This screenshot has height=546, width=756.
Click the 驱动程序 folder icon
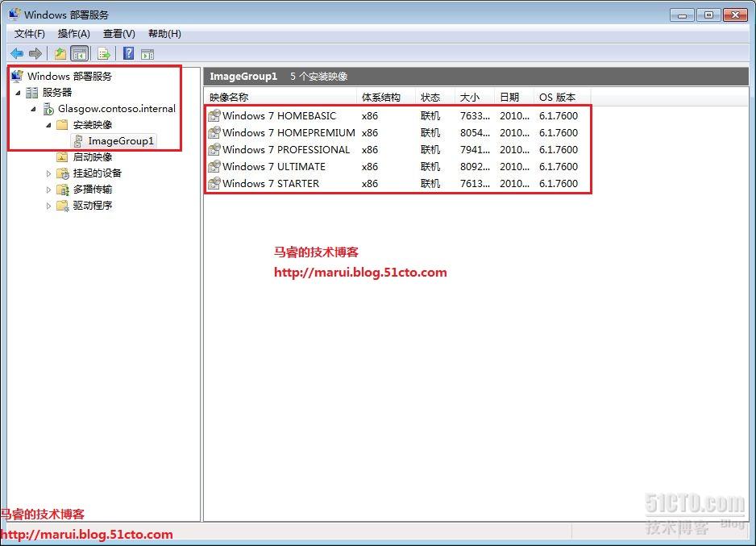point(63,206)
